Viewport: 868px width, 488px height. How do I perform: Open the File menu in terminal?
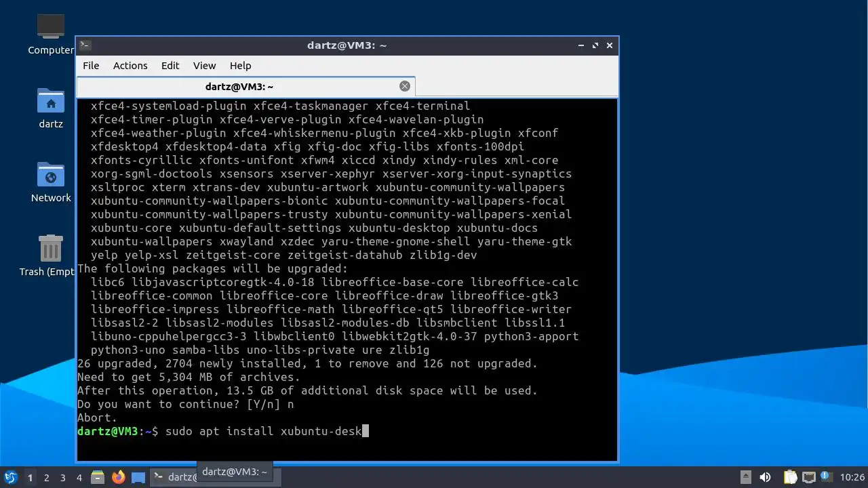coord(91,66)
